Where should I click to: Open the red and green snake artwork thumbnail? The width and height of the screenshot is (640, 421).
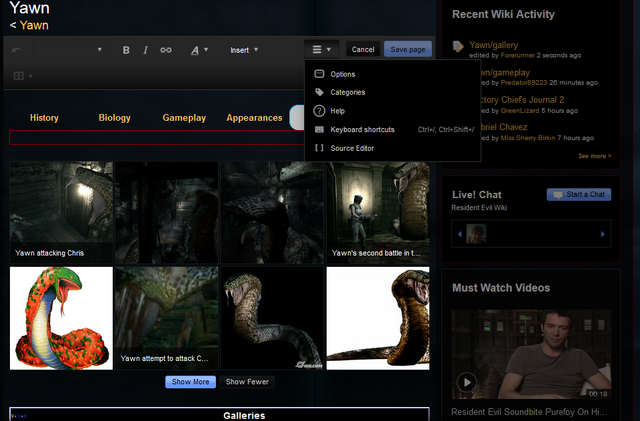tap(61, 319)
